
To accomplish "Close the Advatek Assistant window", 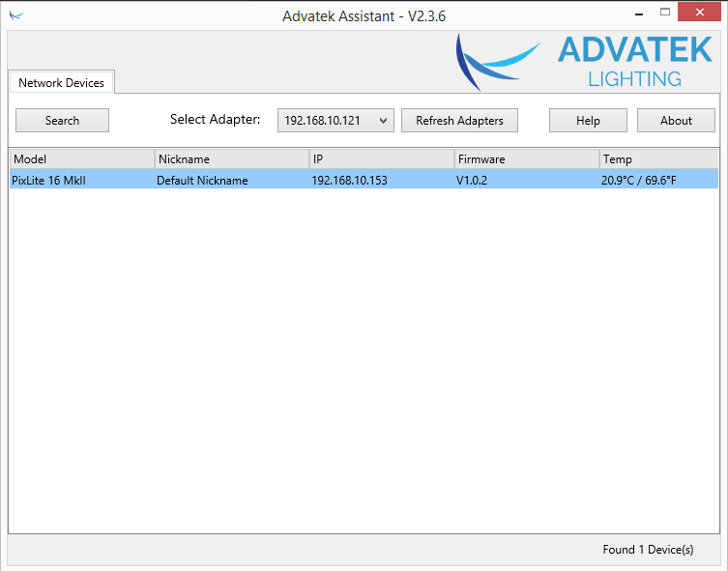I will pos(699,13).
